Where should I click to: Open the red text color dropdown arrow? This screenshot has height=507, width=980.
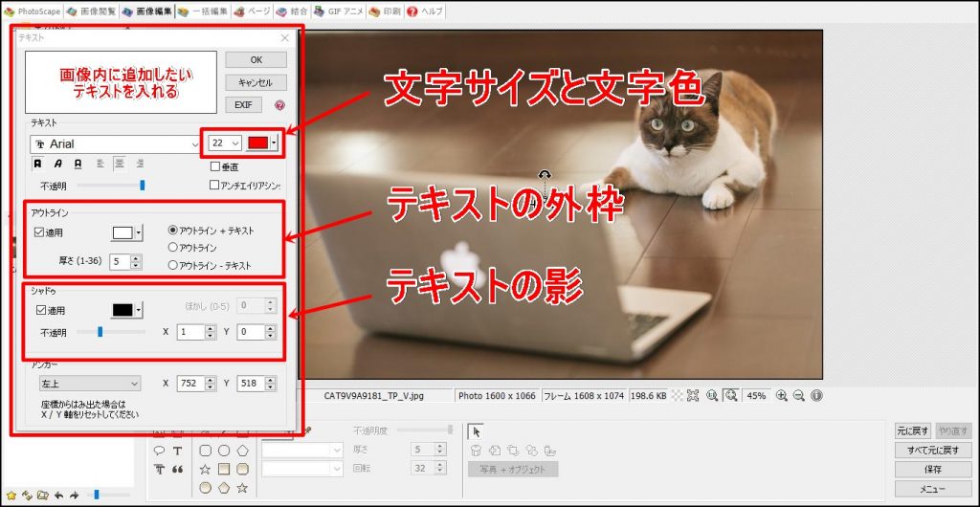(274, 143)
